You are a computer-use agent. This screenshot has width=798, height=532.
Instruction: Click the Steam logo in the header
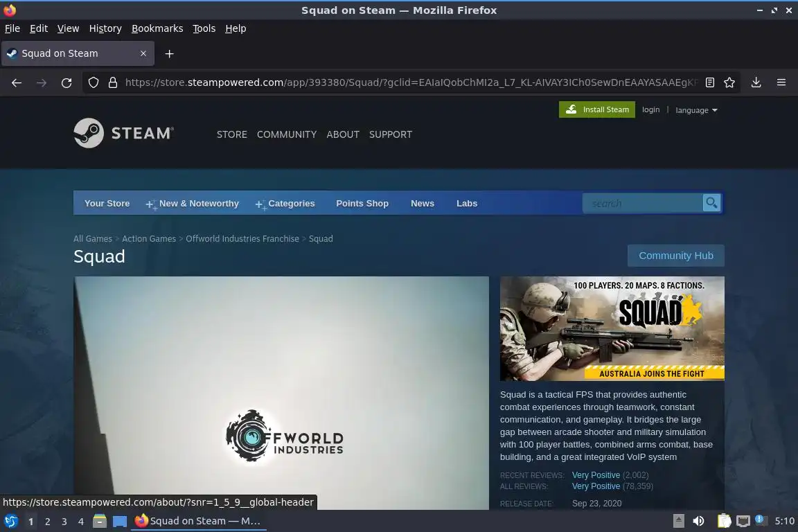124,133
